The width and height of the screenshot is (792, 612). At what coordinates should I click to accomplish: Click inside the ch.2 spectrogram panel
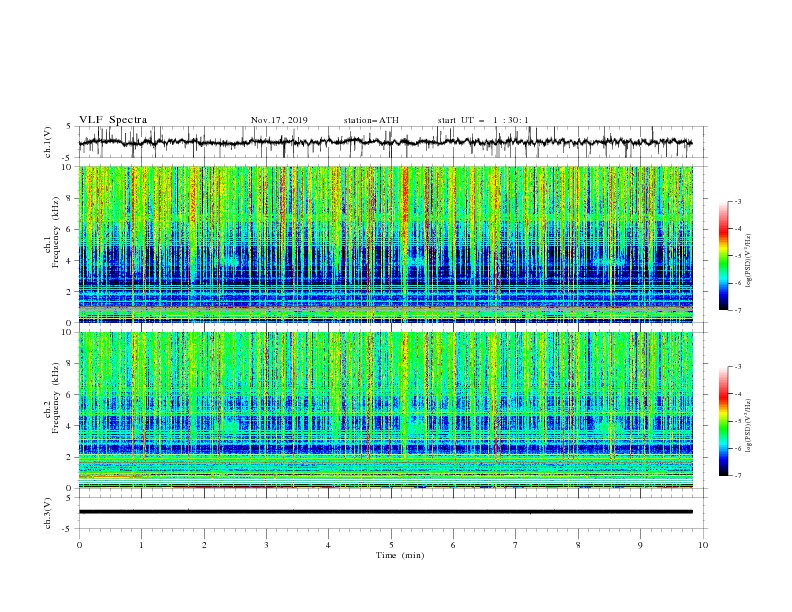coord(386,410)
